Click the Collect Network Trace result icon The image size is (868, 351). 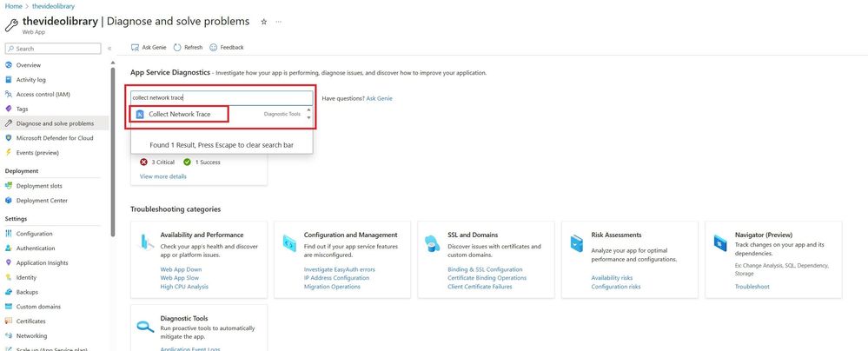click(140, 114)
